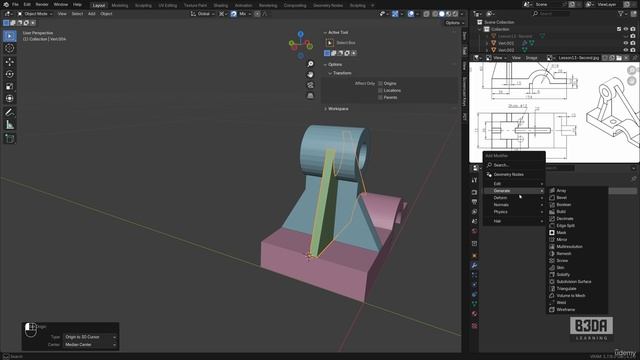Viewport: 640px width, 360px height.
Task: Add the Mirror modifier
Action: pyautogui.click(x=577, y=240)
